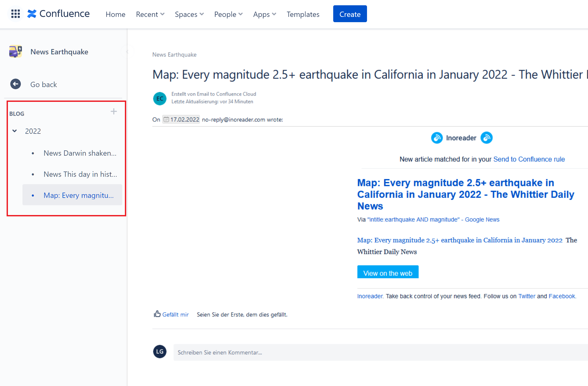Like the post via Gefällt mir

click(x=176, y=314)
